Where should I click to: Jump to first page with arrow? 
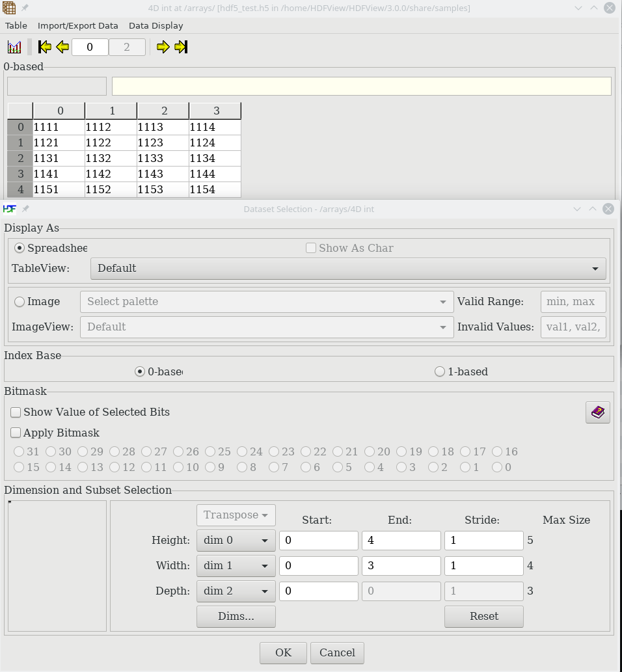tap(45, 47)
